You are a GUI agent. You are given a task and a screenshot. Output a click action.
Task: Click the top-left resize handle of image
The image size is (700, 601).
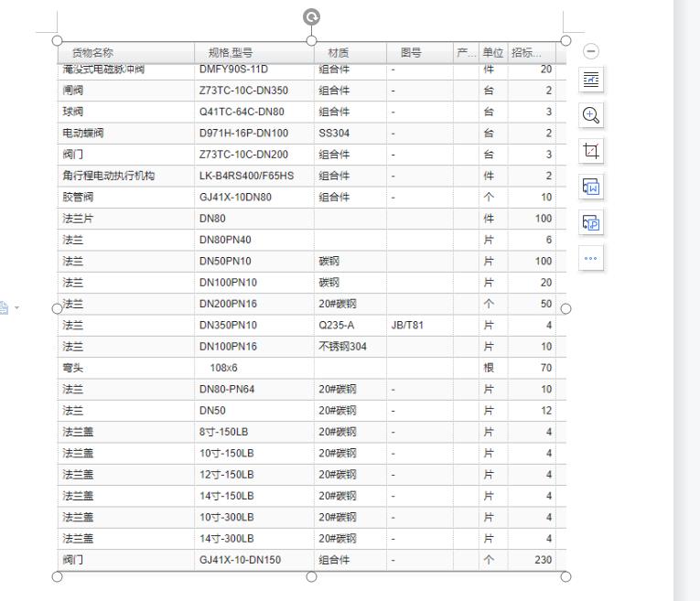(x=58, y=40)
